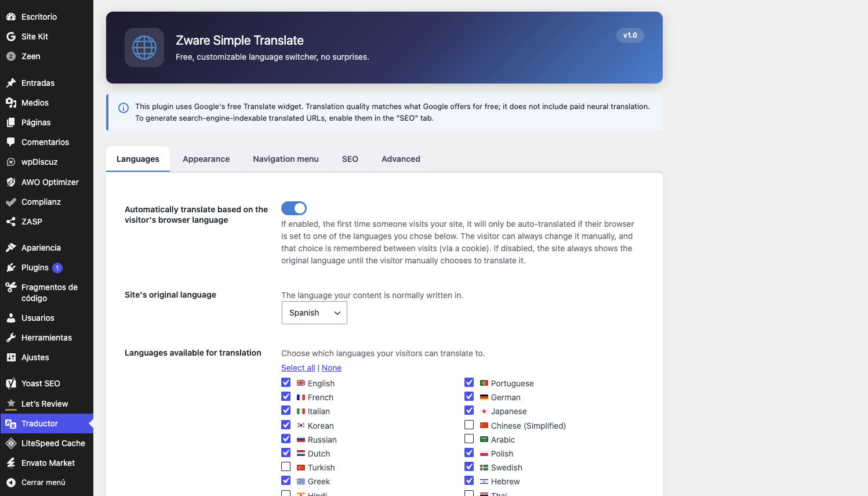
Task: Open the Ajustes settings icon
Action: 11,357
